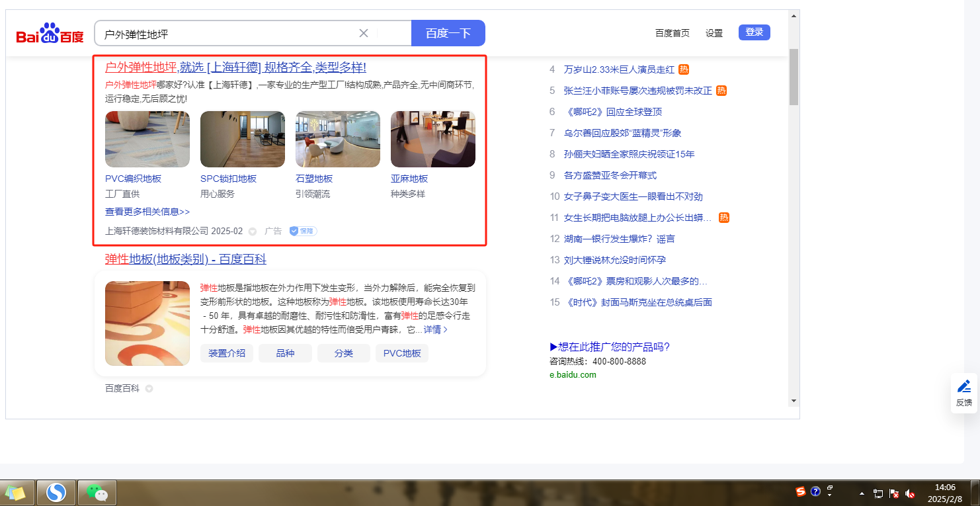
Task: Click the 反馈 feedback pencil button
Action: (x=964, y=393)
